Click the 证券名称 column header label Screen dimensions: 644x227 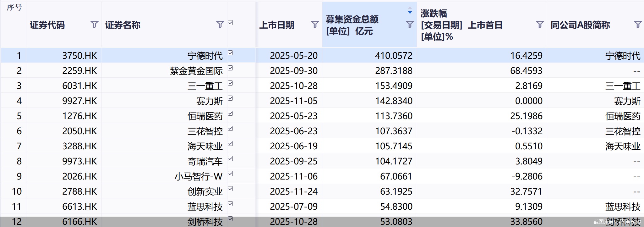(x=123, y=25)
